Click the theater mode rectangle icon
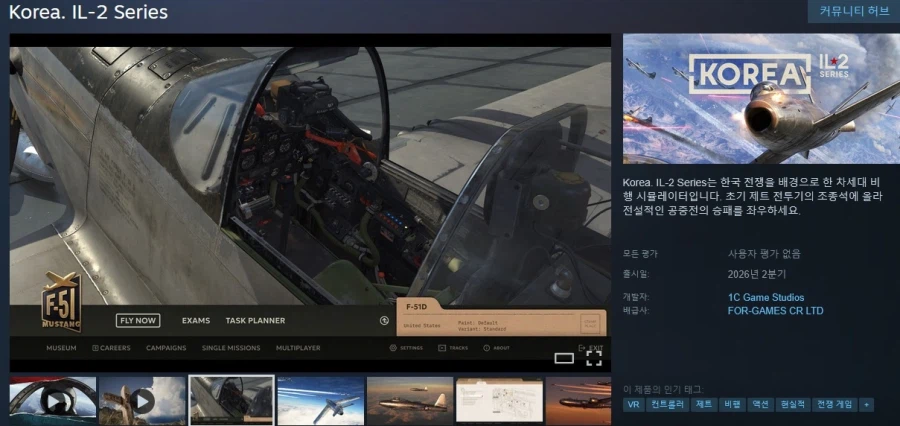Screen dimensions: 900x426 click(x=564, y=359)
